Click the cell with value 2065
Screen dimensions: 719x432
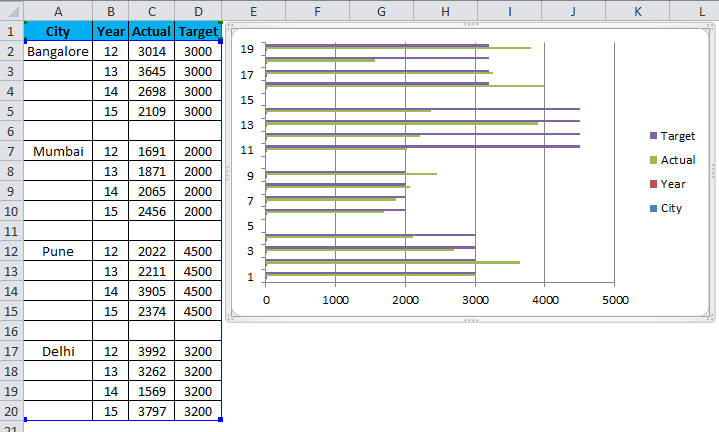[x=152, y=191]
